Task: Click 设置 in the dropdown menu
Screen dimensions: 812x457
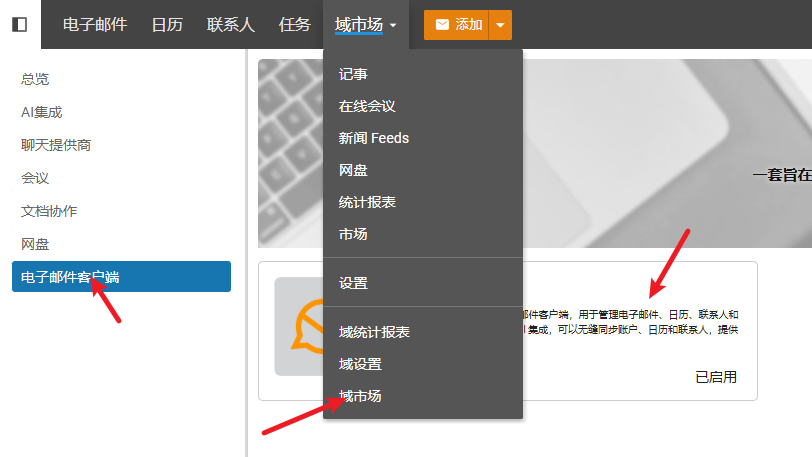Action: coord(353,283)
